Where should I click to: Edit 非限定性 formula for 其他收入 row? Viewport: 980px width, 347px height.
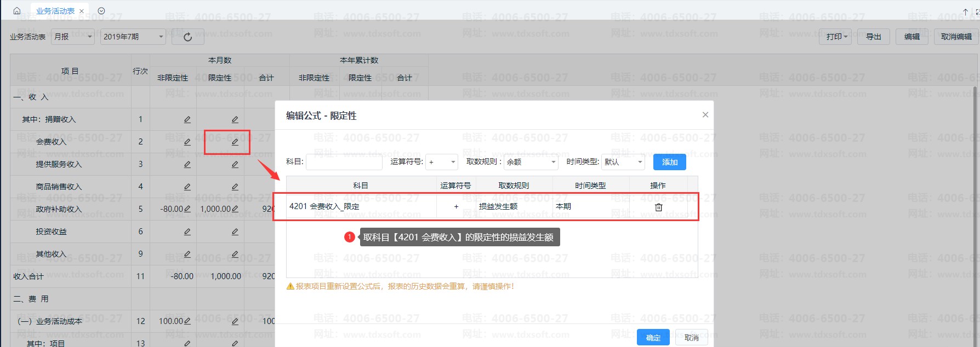tap(187, 255)
